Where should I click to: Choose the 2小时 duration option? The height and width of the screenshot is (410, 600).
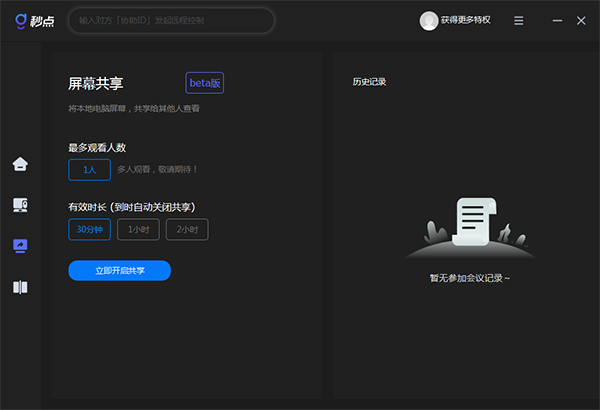187,229
